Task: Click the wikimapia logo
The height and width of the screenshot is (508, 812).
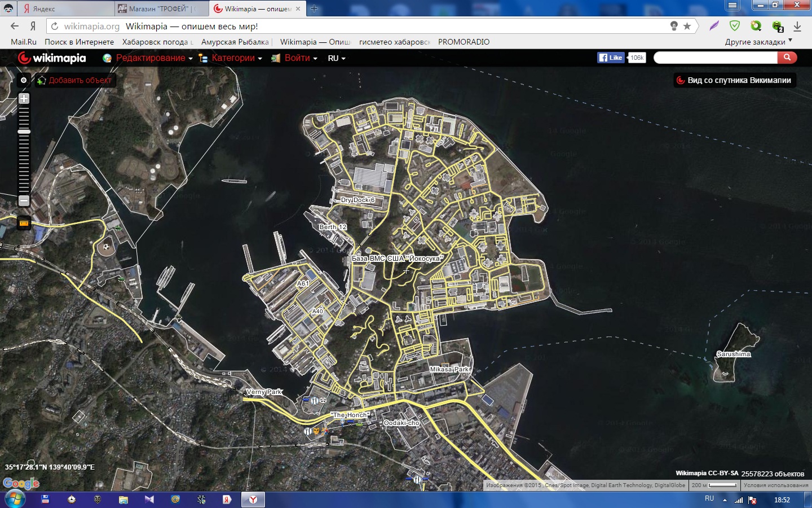Action: coord(52,58)
